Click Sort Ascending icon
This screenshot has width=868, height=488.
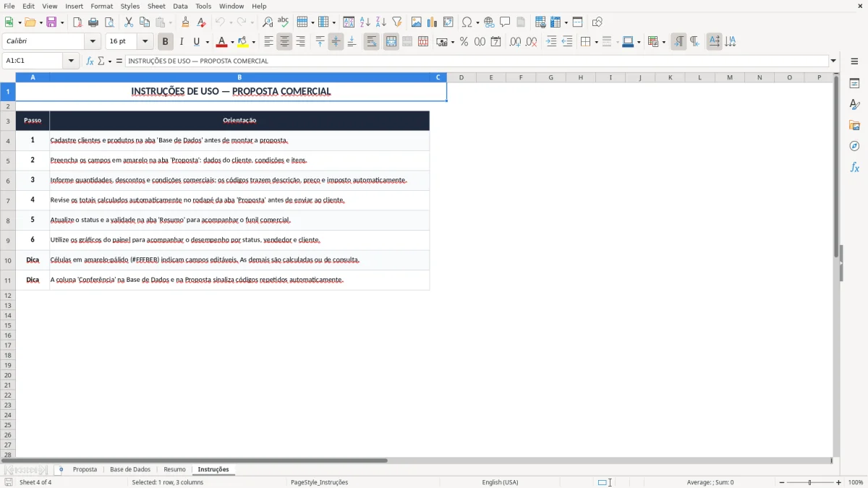(x=365, y=22)
